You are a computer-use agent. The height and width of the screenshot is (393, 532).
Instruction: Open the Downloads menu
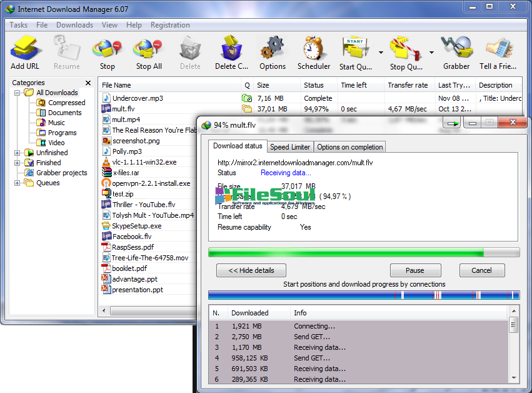[x=74, y=25]
